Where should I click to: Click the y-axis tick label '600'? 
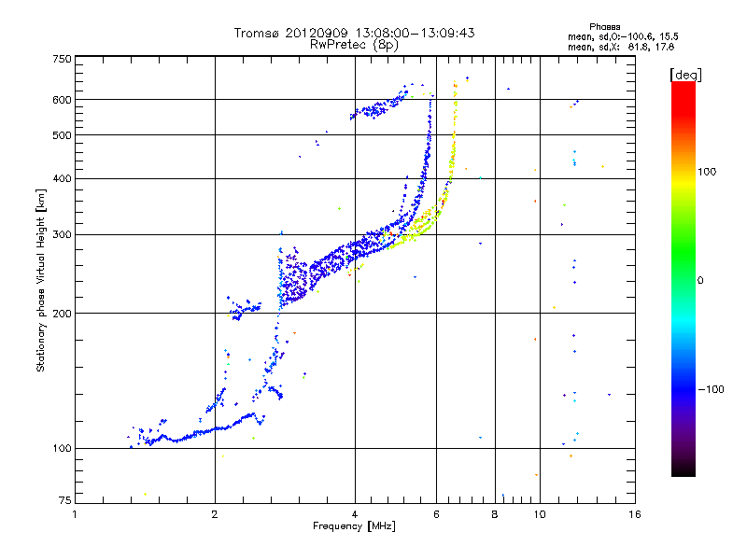pos(62,100)
